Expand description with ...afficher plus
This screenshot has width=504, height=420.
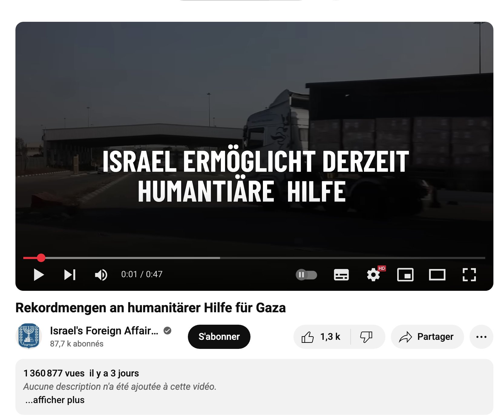click(55, 400)
